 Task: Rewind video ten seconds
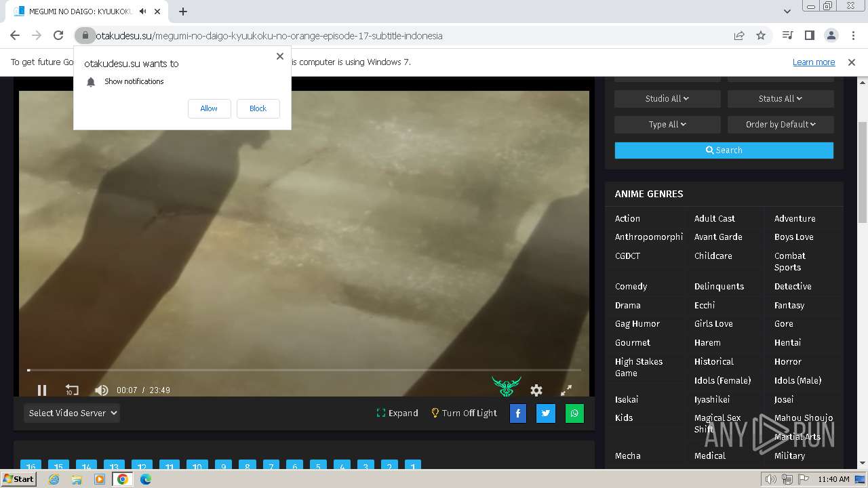pyautogui.click(x=72, y=390)
